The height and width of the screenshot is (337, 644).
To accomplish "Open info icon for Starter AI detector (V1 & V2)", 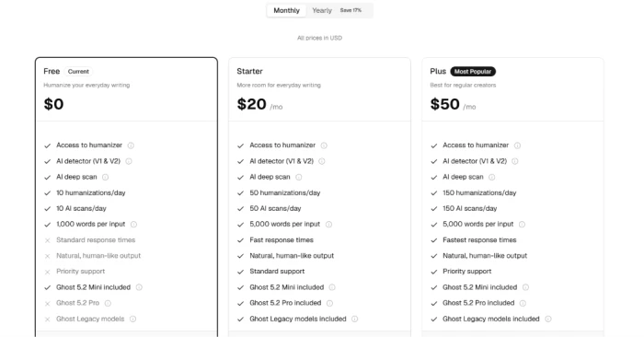I will 322,161.
